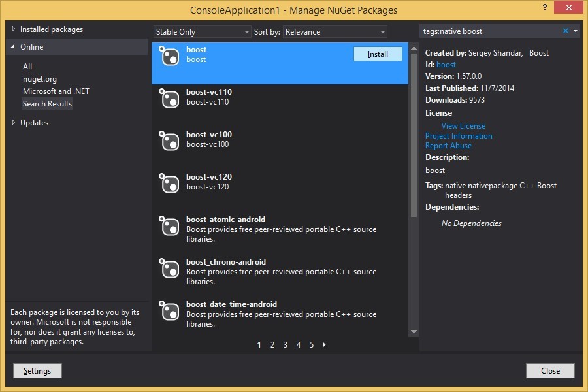Click the Downloads 9573 text

[x=455, y=100]
